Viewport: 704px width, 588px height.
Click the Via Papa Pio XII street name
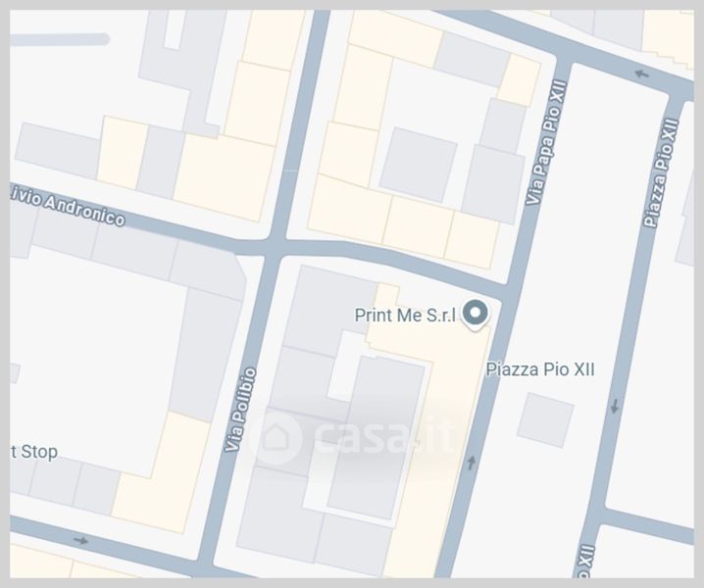point(546,143)
